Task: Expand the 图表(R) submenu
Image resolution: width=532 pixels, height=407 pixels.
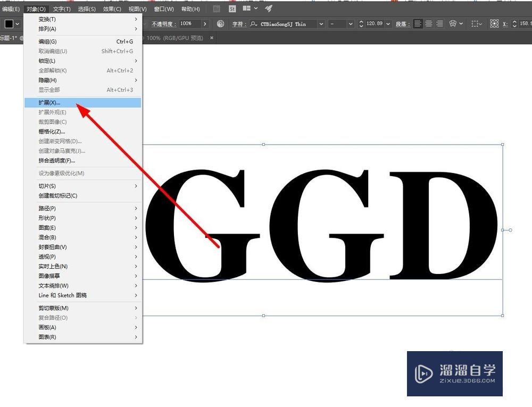Action: click(x=83, y=337)
